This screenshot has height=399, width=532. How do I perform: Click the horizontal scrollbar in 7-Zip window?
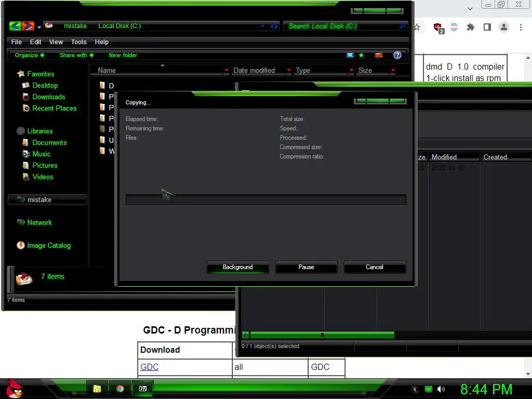tap(322, 335)
